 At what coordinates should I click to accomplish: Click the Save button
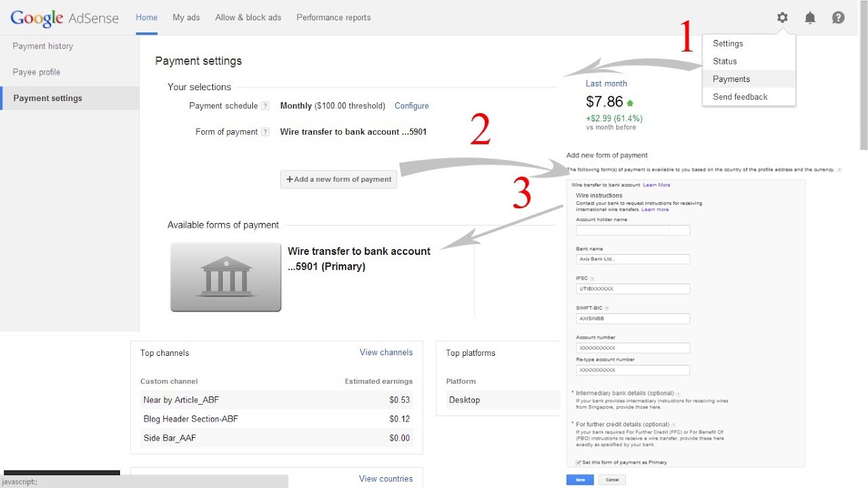tap(580, 479)
